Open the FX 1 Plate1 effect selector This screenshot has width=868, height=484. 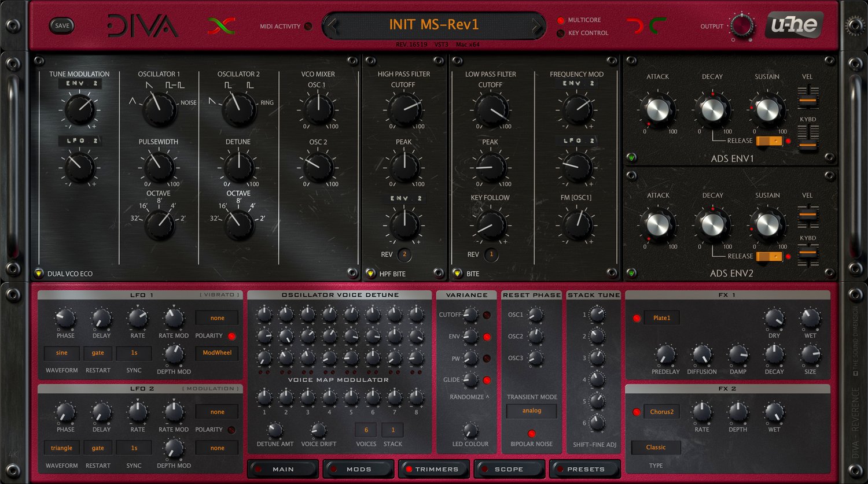pos(661,318)
